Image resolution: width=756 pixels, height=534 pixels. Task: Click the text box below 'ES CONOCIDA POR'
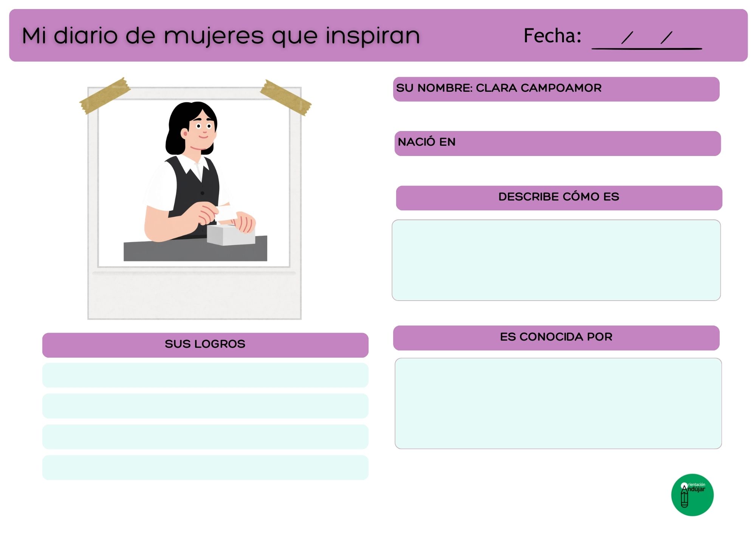click(558, 403)
